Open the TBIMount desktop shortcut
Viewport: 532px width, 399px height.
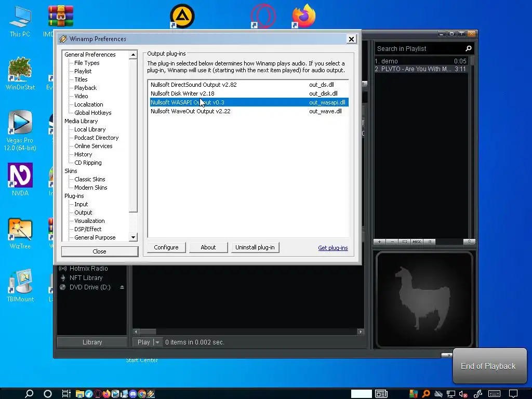20,286
